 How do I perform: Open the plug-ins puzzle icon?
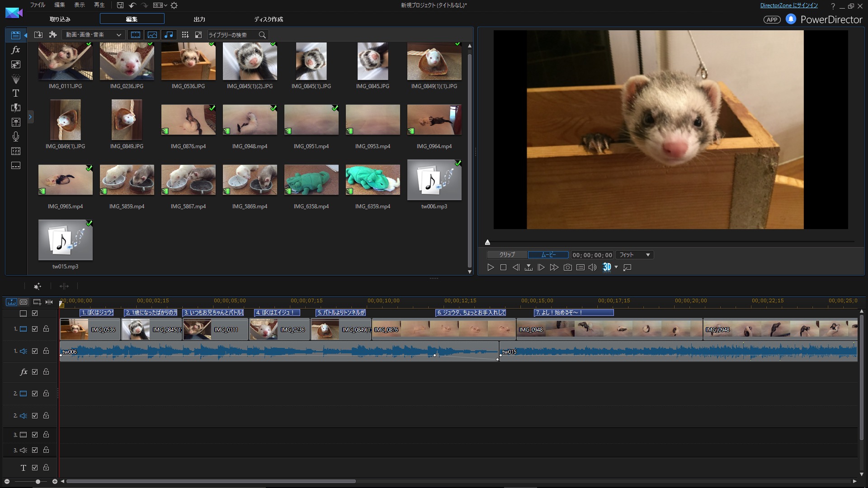click(x=53, y=35)
